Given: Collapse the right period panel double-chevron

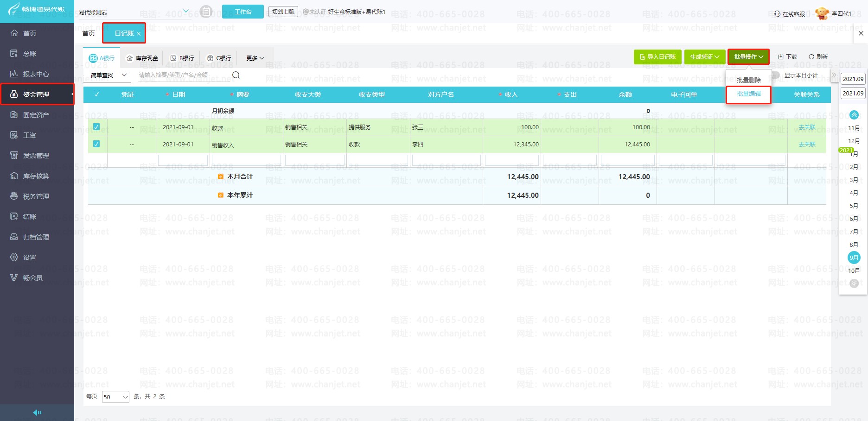Looking at the screenshot, I should tap(834, 75).
